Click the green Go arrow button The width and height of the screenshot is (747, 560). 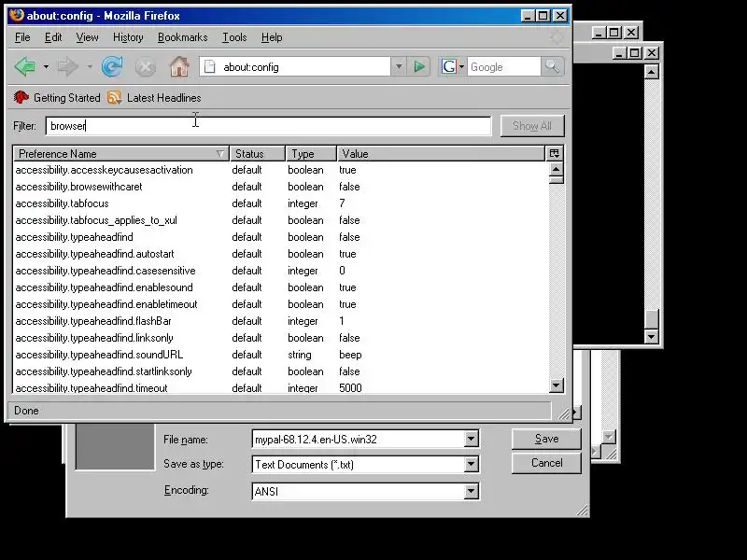click(x=419, y=66)
